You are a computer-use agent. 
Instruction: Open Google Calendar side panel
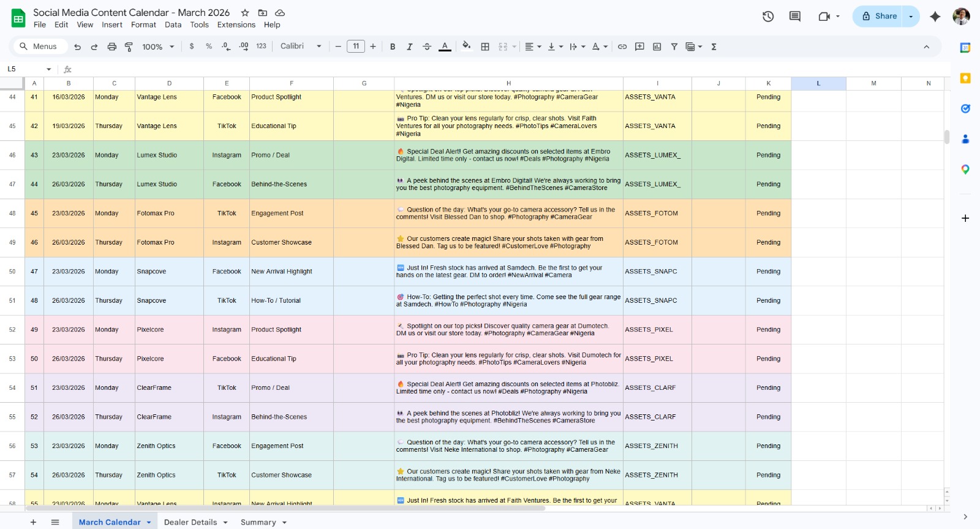pos(965,48)
